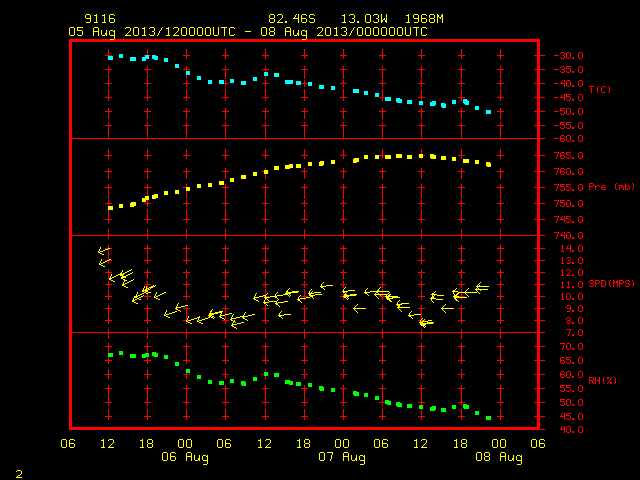This screenshot has width=640, height=480.
Task: Click the -60.0 temperature tick value
Action: (569, 139)
